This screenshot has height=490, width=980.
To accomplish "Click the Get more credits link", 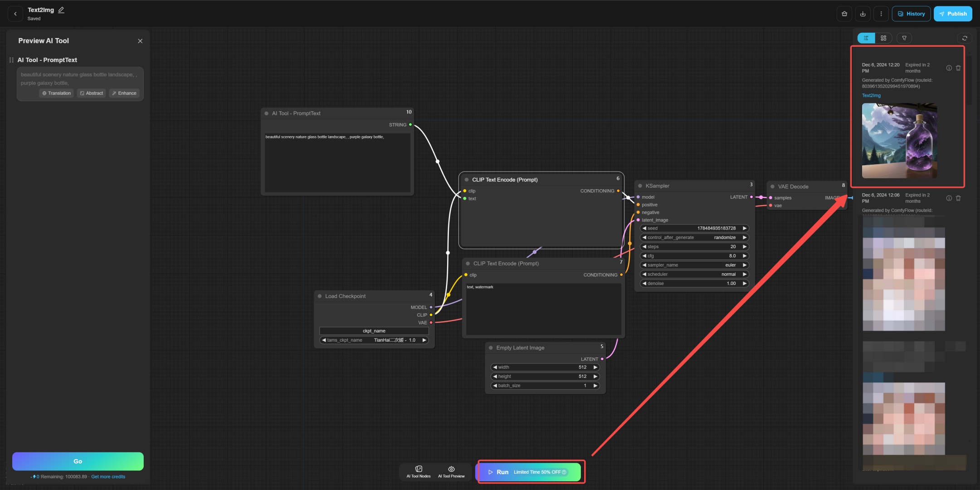I will pyautogui.click(x=108, y=476).
